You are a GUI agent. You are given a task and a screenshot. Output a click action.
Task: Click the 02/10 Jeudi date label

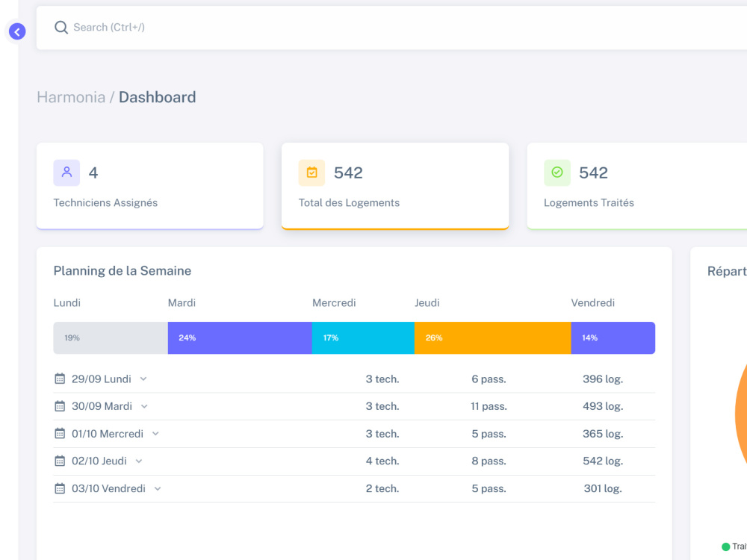99,461
